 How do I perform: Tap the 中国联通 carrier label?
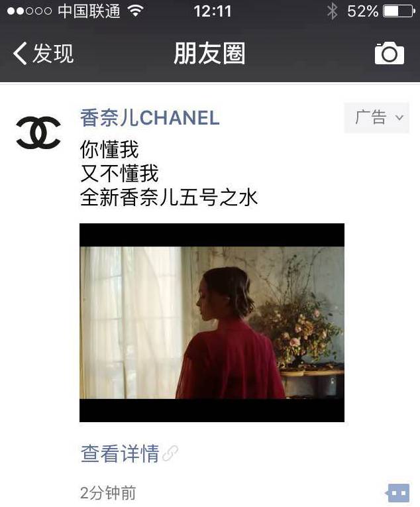pyautogui.click(x=89, y=11)
